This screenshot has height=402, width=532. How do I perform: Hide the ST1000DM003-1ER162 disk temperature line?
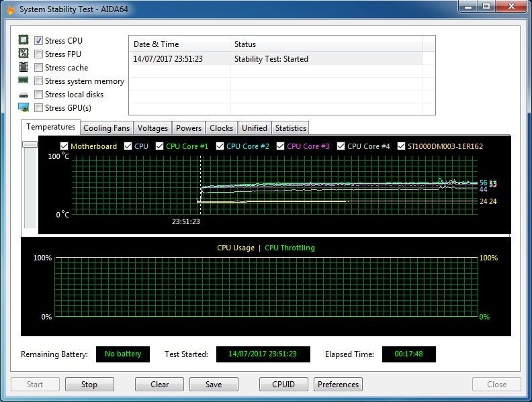click(401, 146)
